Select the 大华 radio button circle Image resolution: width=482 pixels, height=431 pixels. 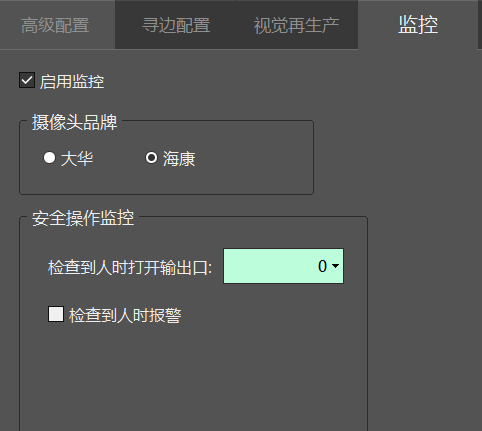(49, 158)
